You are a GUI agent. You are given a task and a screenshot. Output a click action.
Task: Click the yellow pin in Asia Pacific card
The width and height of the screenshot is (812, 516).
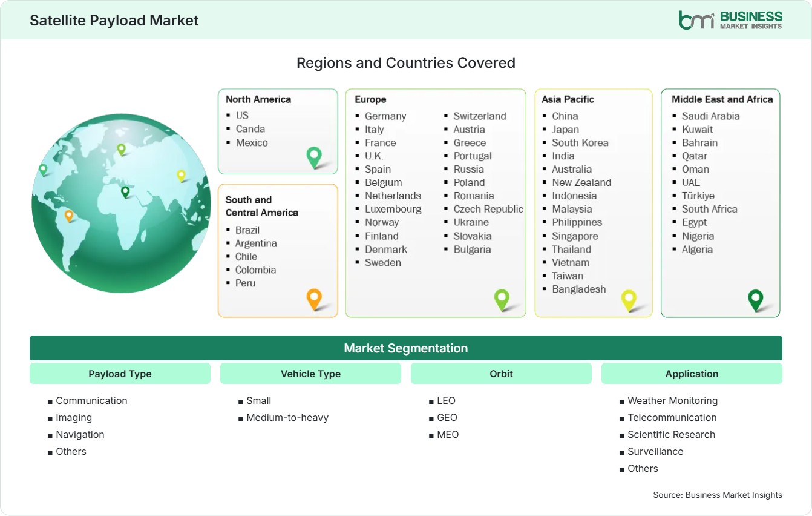[x=629, y=300]
